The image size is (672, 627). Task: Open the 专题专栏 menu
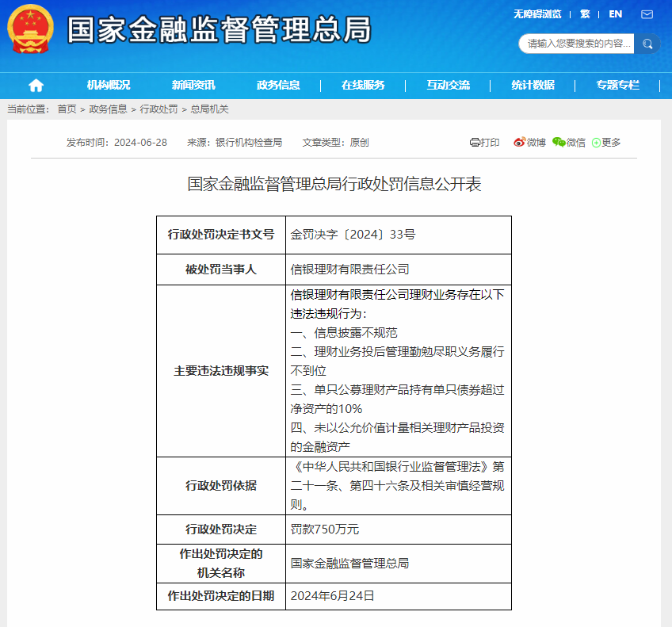pos(617,86)
